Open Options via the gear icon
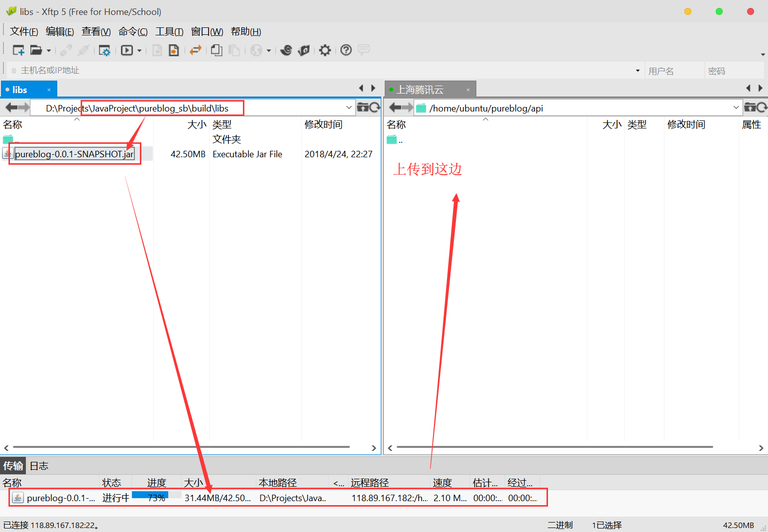This screenshot has width=768, height=532. 325,50
